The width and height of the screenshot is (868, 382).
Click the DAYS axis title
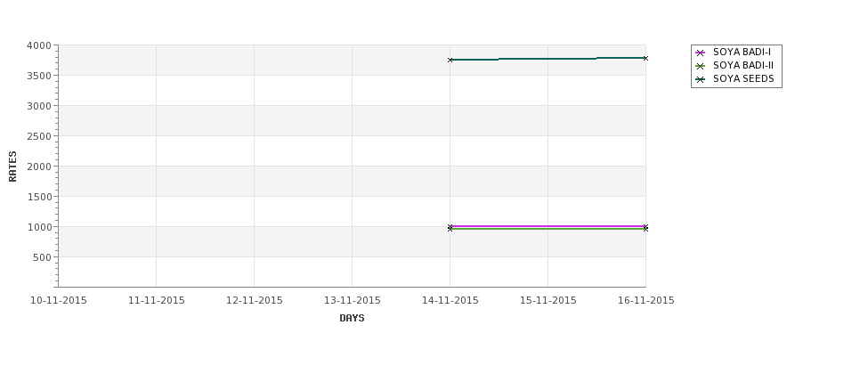(x=352, y=319)
